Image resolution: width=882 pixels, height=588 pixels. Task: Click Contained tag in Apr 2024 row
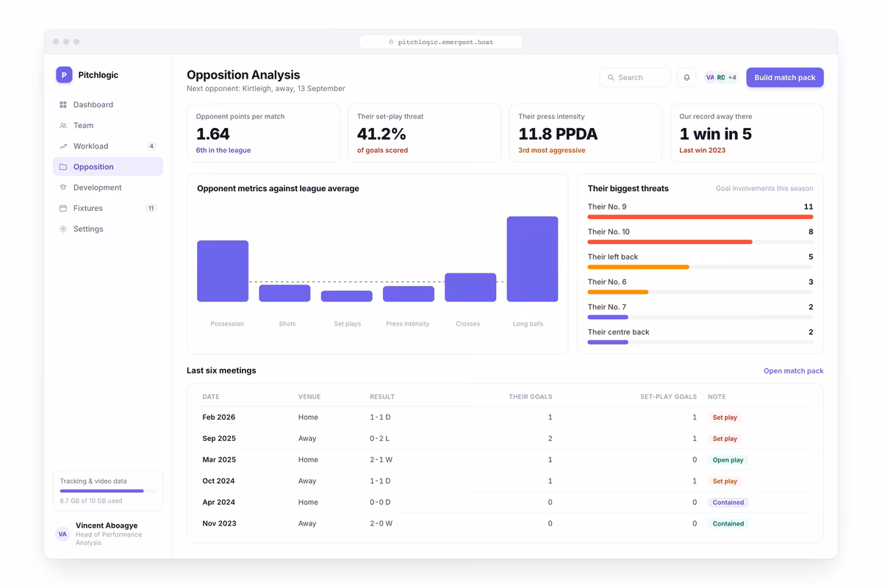tap(728, 503)
